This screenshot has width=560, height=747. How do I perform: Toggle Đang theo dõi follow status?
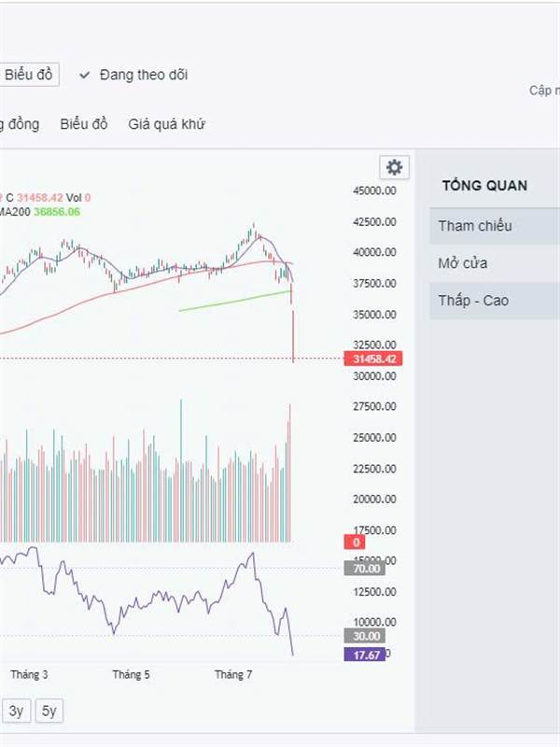tap(143, 75)
